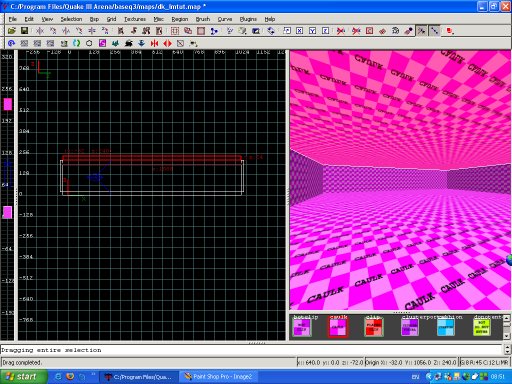This screenshot has height=384, width=512.
Task: Click the Hollow brush grid icon
Action: tap(175, 31)
